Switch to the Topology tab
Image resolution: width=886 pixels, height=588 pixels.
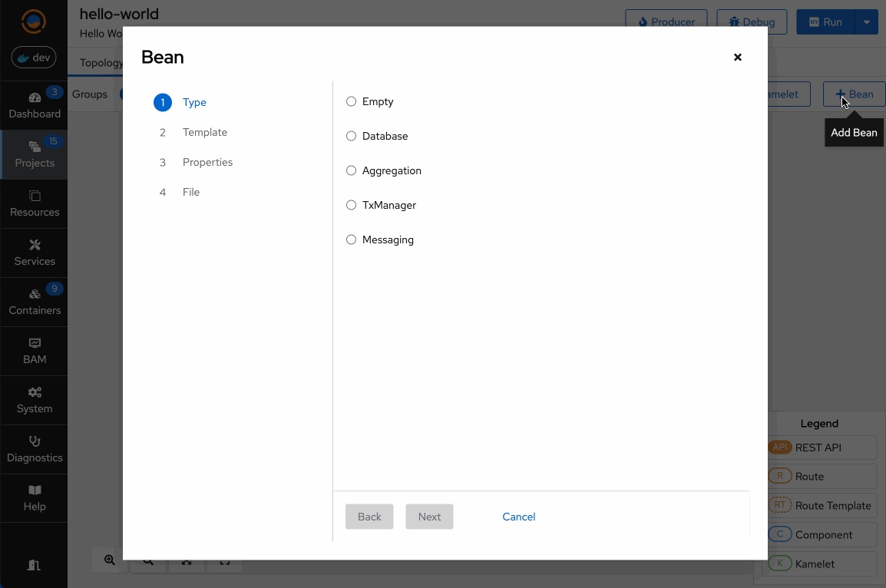(x=101, y=63)
